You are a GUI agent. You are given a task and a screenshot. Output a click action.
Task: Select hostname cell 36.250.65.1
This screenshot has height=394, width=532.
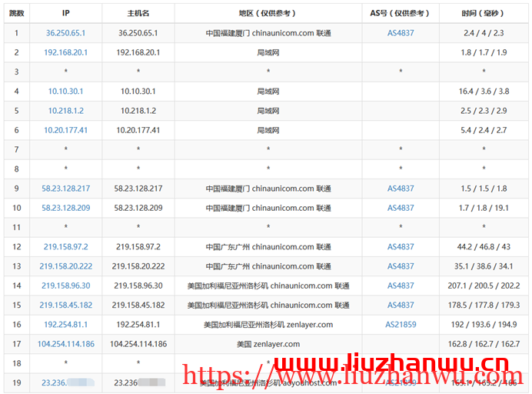(x=138, y=33)
